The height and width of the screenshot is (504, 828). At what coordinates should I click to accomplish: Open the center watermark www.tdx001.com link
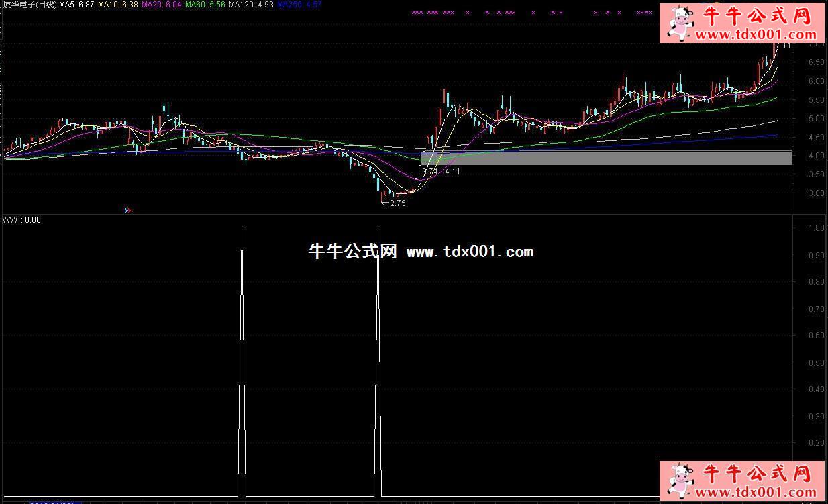click(470, 252)
